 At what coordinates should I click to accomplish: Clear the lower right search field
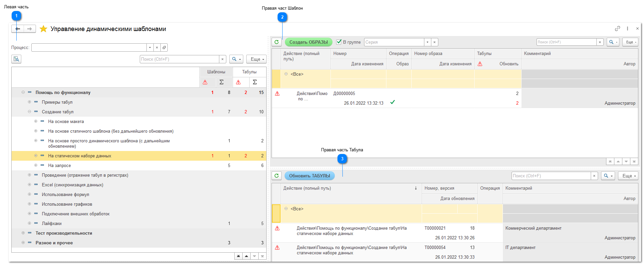click(594, 176)
